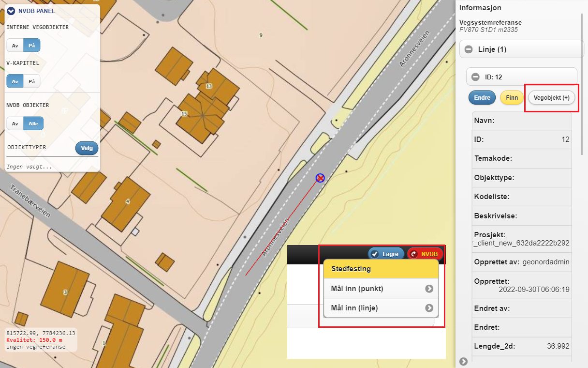Turn Interne vegobjekter off with Av
This screenshot has width=588, height=368.
pos(15,45)
